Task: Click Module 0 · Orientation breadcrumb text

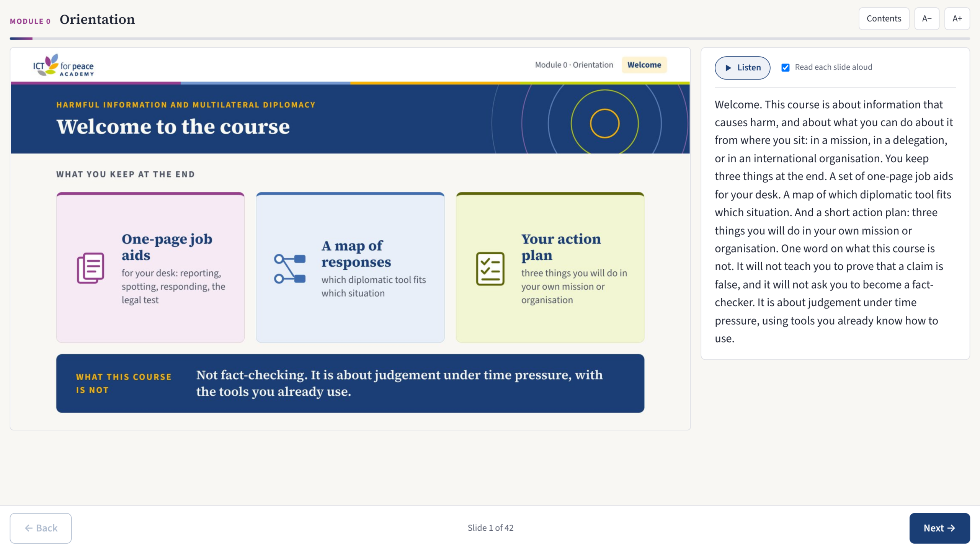Action: [574, 65]
